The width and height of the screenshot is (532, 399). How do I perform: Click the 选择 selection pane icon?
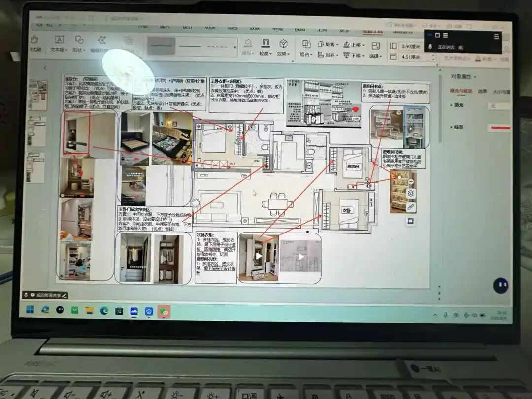(375, 46)
